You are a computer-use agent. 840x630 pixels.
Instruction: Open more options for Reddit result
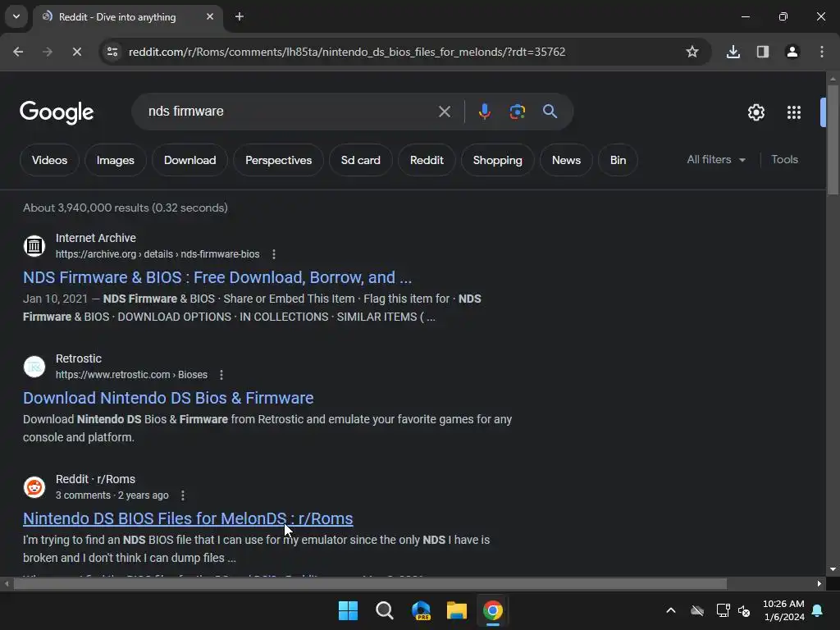click(183, 495)
